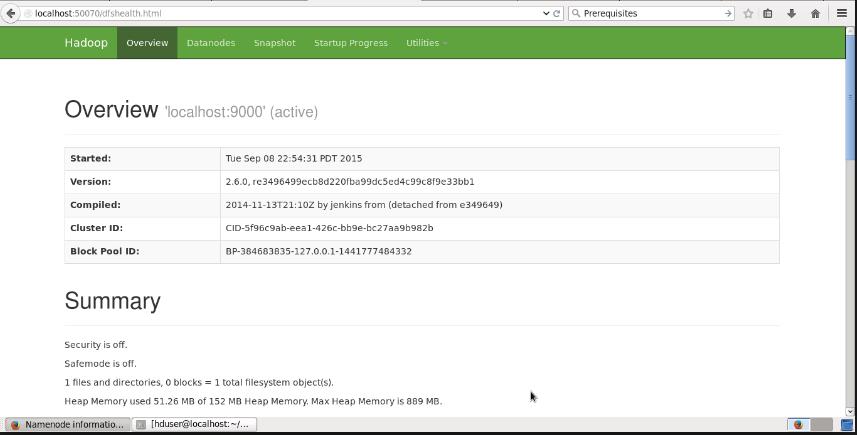
Task: Open the Datanodes tab
Action: (211, 43)
